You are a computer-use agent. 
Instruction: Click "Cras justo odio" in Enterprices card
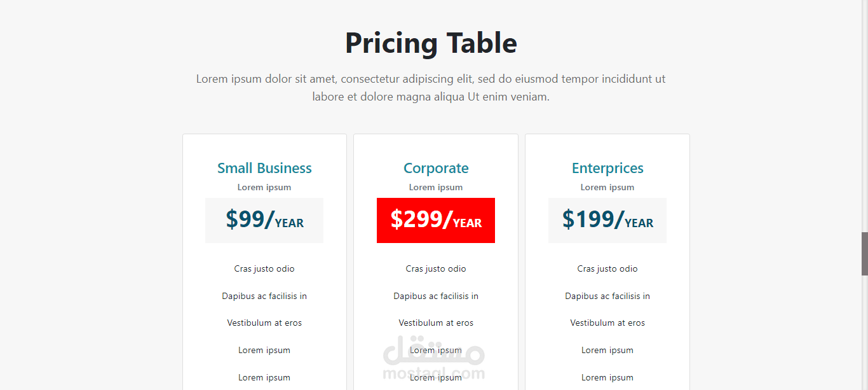[x=607, y=268]
